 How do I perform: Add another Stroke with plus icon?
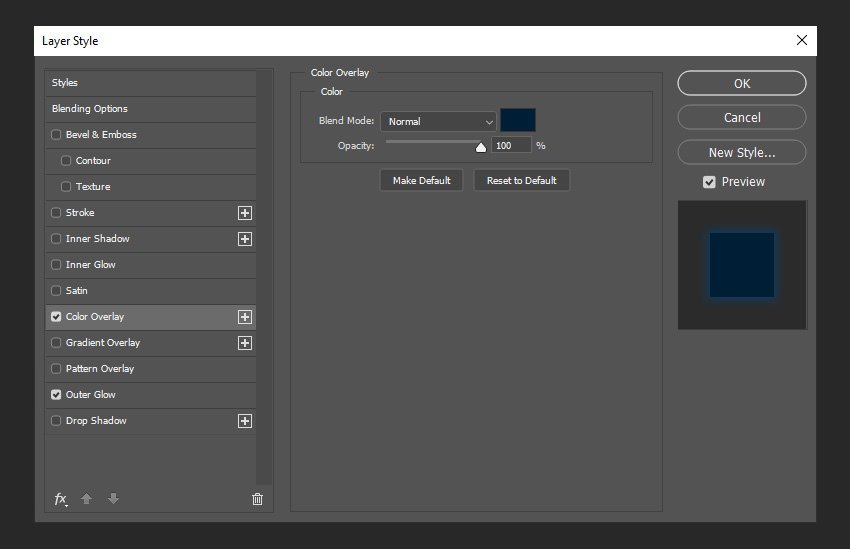[245, 213]
